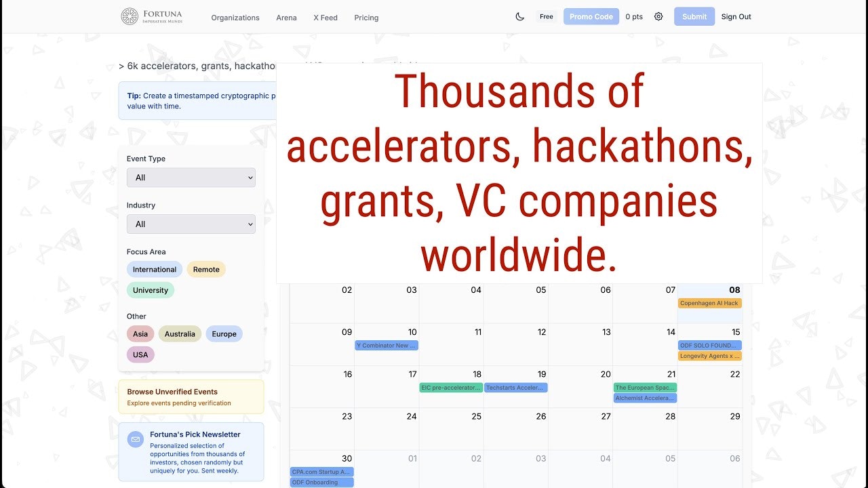Toggle the International focus area chip
Screen dimensions: 868x488
click(x=155, y=270)
